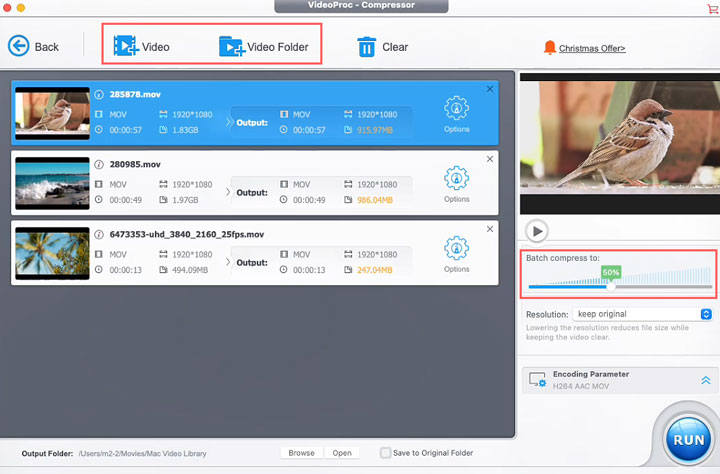The height and width of the screenshot is (474, 720).
Task: Select the 280985.mov ocean wave thumbnail
Action: click(52, 183)
